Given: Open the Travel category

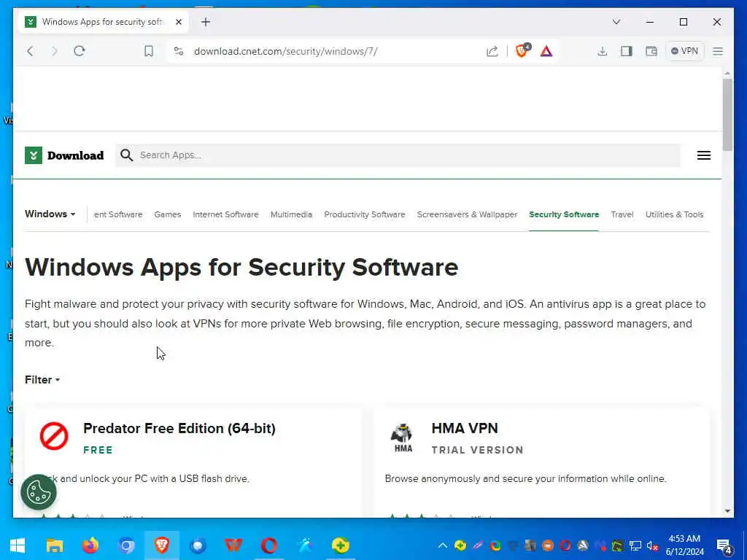Looking at the screenshot, I should point(622,214).
